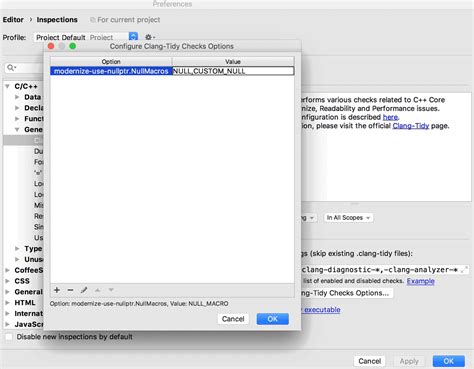
Task: Expand the JavaScr... inspections group
Action: [x=7, y=324]
